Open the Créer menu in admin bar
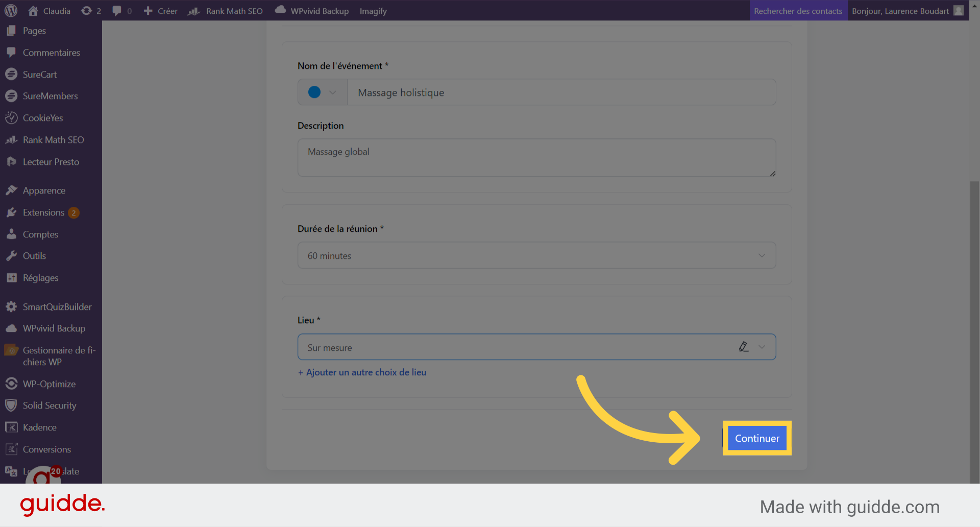This screenshot has height=527, width=980. click(161, 11)
